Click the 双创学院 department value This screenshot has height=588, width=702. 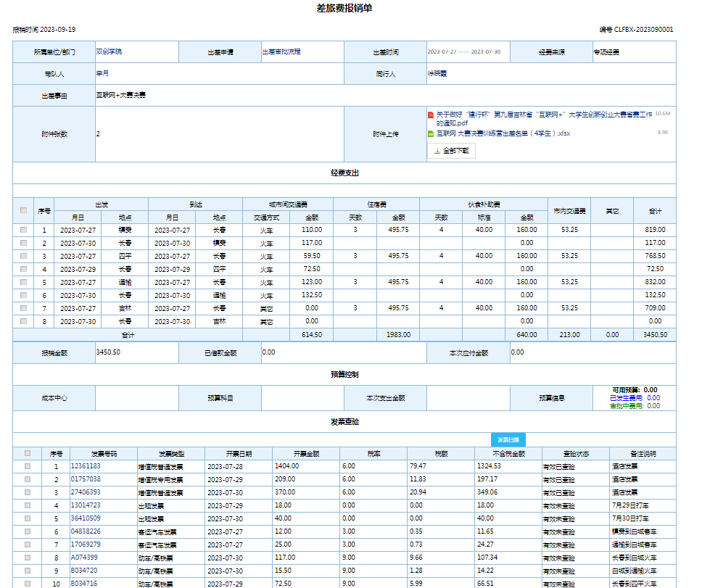[109, 51]
